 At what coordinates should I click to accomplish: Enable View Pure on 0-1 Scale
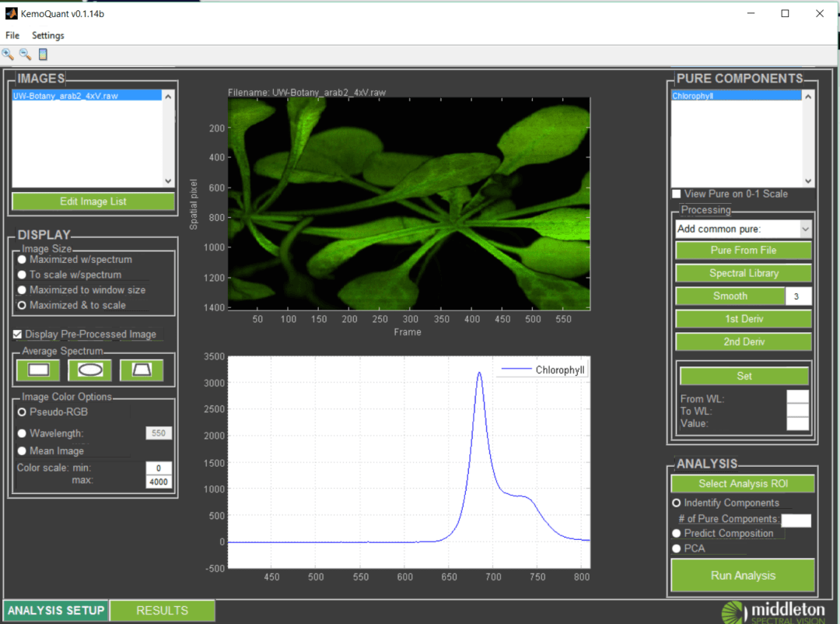tap(677, 194)
